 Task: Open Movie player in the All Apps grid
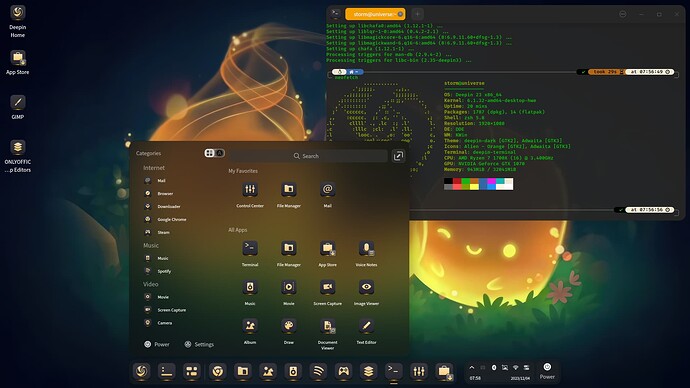pos(289,287)
